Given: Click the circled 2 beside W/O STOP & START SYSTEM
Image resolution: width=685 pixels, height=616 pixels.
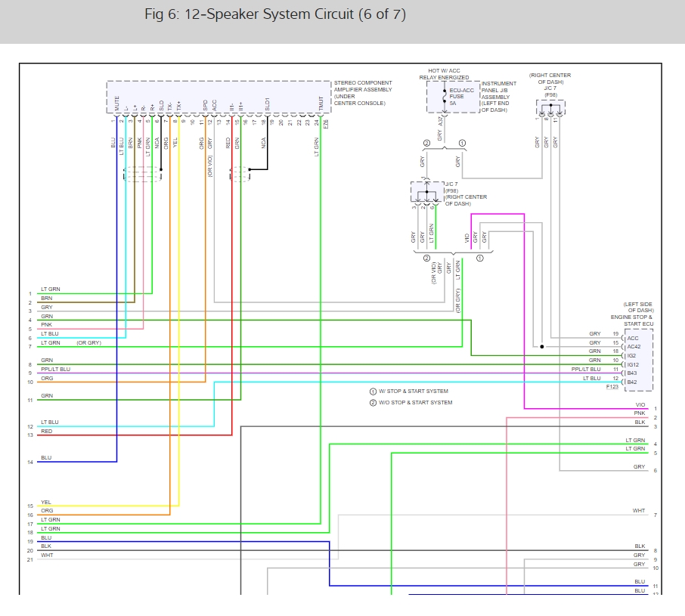Looking at the screenshot, I should point(373,403).
